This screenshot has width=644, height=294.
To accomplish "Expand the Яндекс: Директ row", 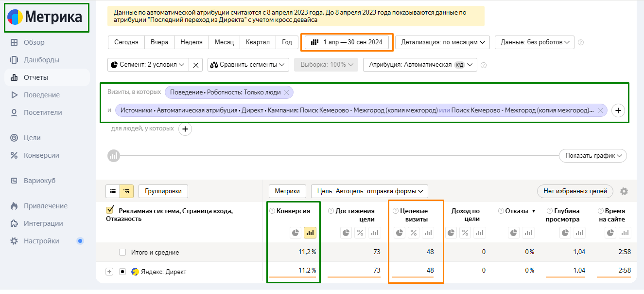I will click(x=109, y=271).
